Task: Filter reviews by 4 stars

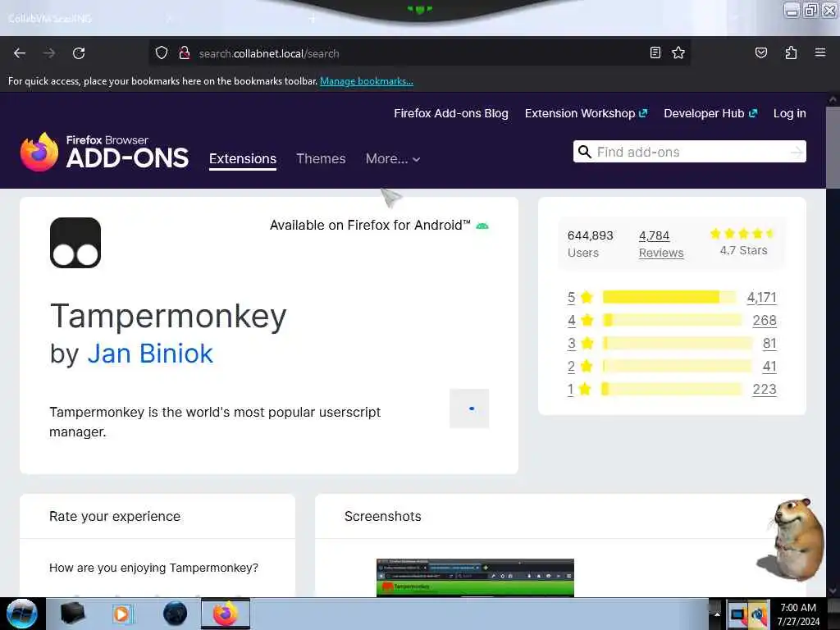Action: click(x=580, y=320)
